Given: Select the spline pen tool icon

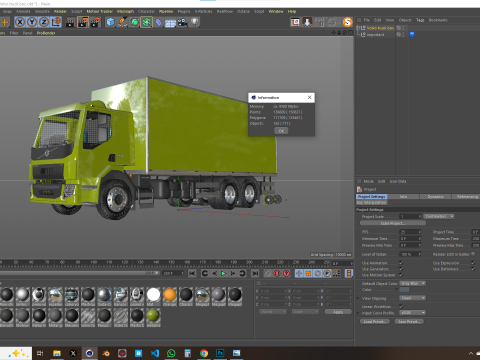Looking at the screenshot, I should click(122, 22).
